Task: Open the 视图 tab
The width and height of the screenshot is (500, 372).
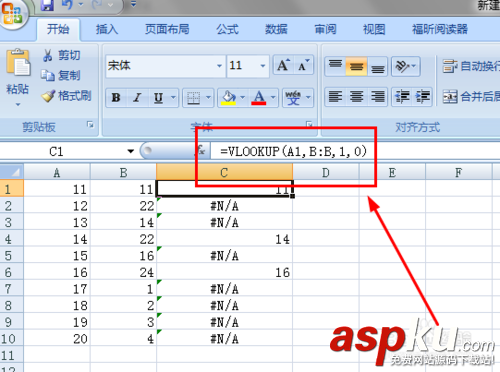Action: tap(374, 29)
